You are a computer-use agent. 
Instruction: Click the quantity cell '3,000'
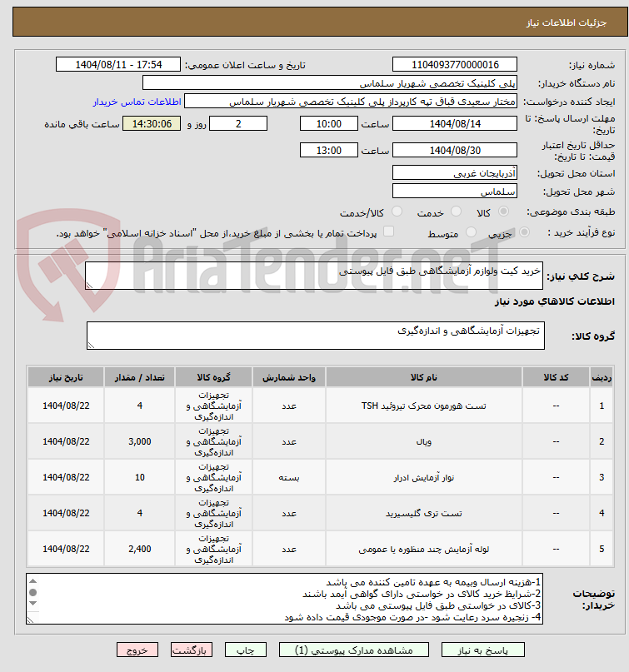[x=139, y=441]
